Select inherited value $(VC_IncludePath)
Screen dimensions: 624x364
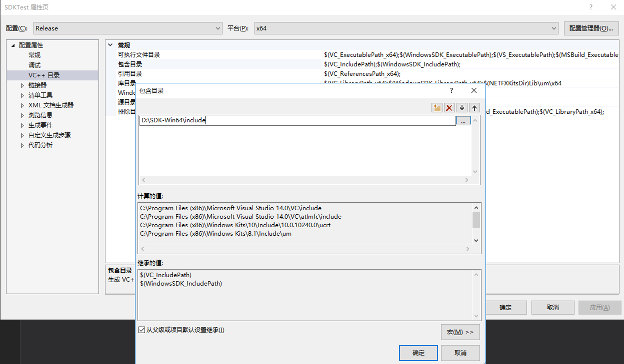click(166, 275)
